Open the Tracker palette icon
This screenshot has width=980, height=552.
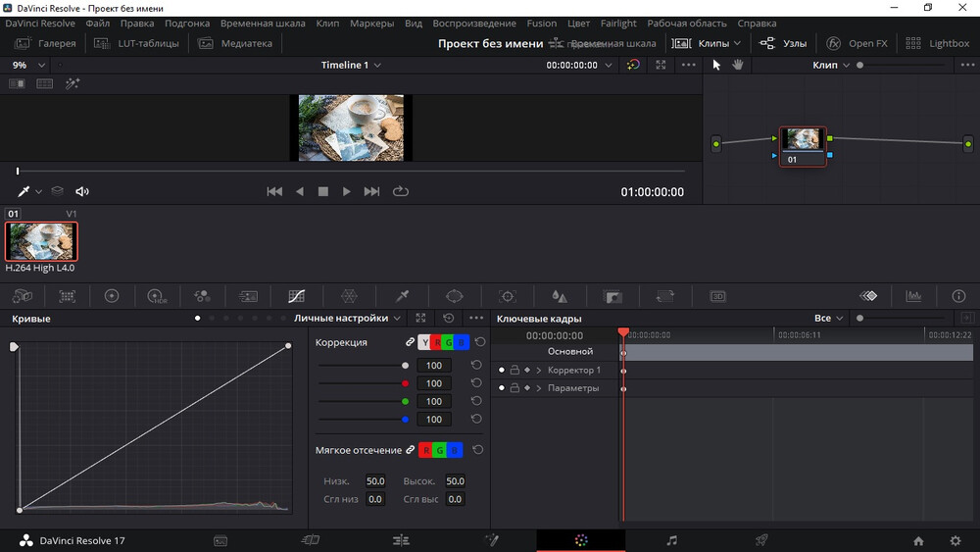(x=508, y=296)
